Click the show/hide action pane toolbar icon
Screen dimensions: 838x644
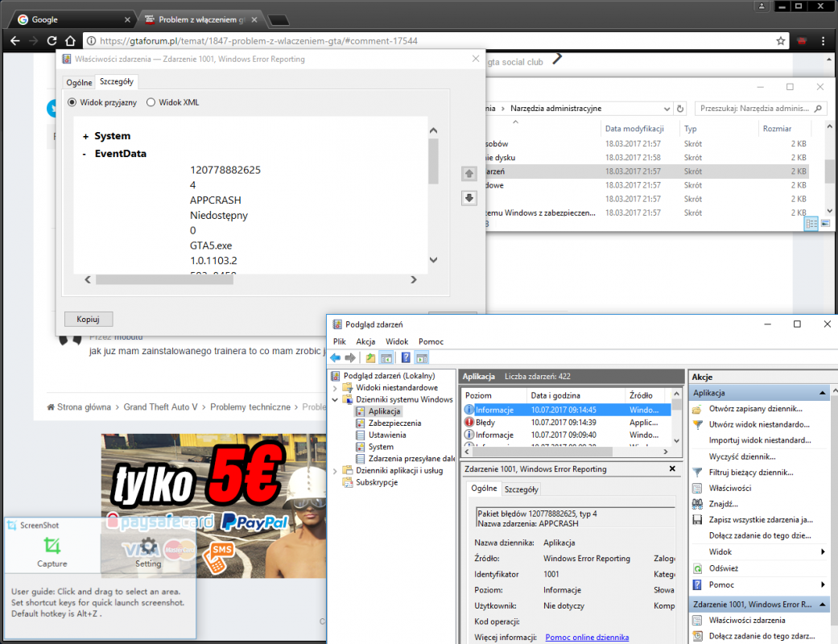coord(422,357)
